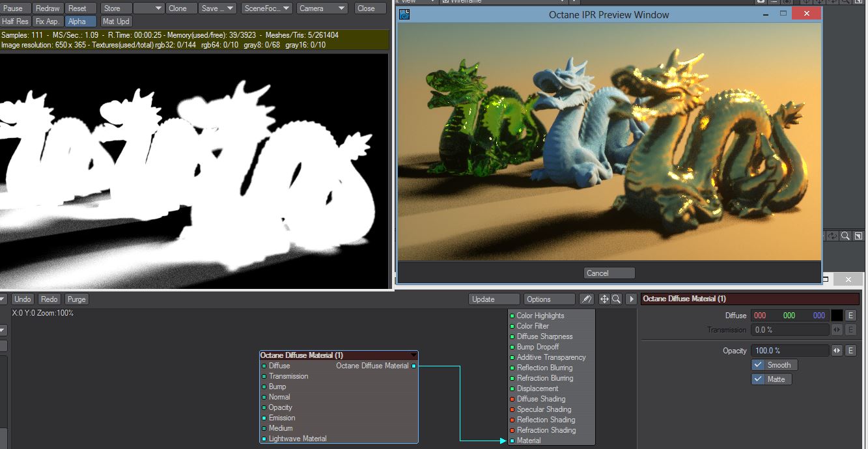Open the unlabeled dropdown next to Store
868x449 pixels.
pyautogui.click(x=148, y=8)
